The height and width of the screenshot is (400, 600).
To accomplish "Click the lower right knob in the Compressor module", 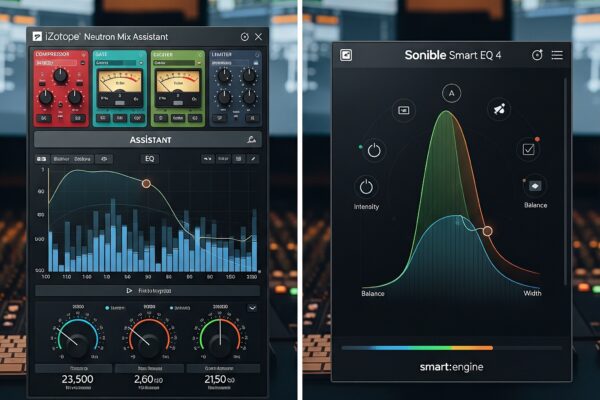I will coord(75,98).
